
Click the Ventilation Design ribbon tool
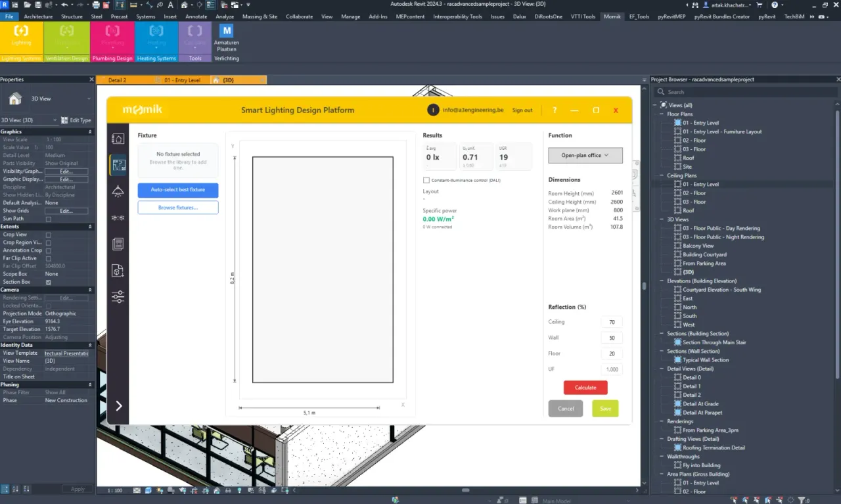[66, 38]
